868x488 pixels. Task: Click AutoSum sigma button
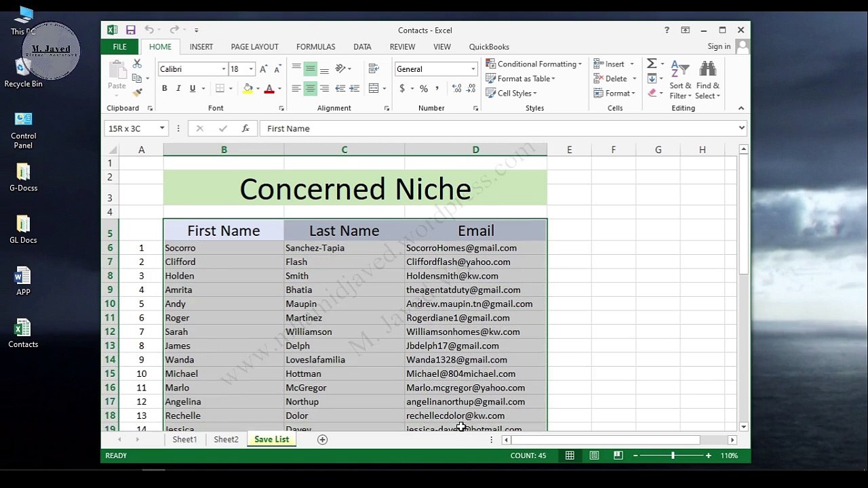point(652,64)
